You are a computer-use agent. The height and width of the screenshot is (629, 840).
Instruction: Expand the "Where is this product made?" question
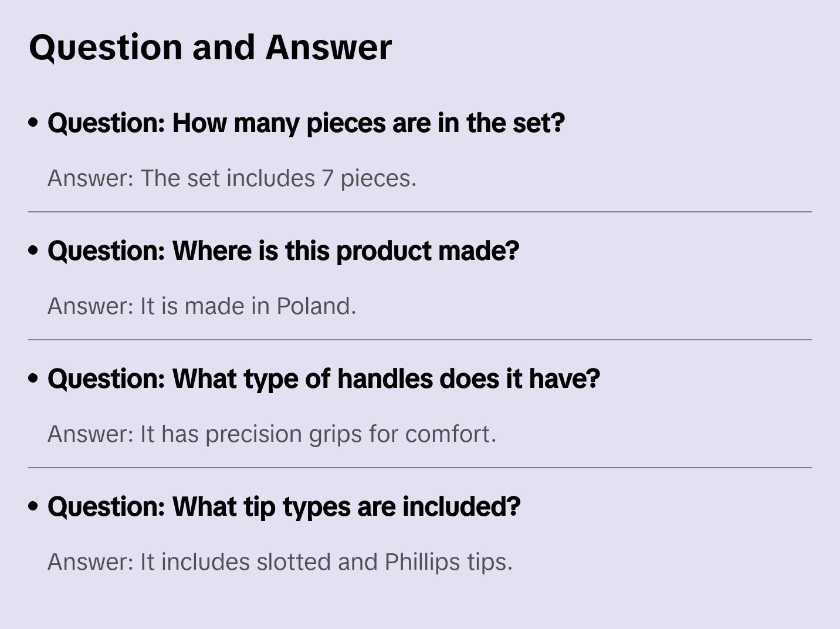(x=283, y=251)
